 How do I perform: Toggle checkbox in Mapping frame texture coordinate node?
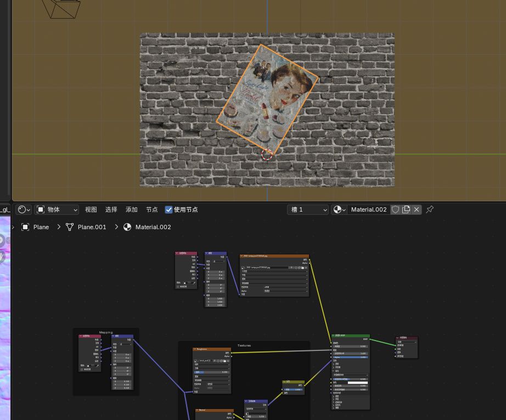point(82,370)
